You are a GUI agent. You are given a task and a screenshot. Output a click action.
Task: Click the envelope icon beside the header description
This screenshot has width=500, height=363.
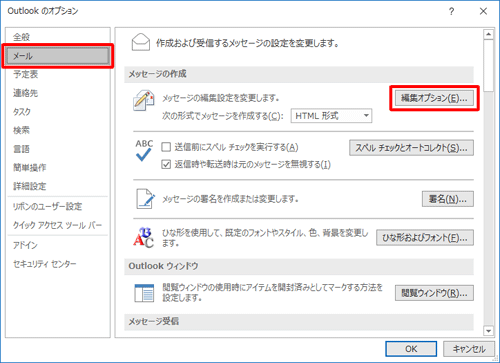pos(141,42)
